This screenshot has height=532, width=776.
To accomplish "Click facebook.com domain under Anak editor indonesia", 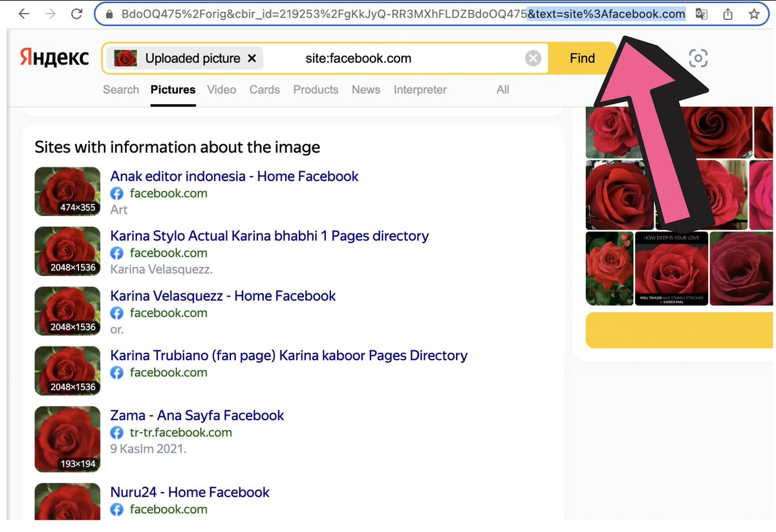I will pos(169,193).
